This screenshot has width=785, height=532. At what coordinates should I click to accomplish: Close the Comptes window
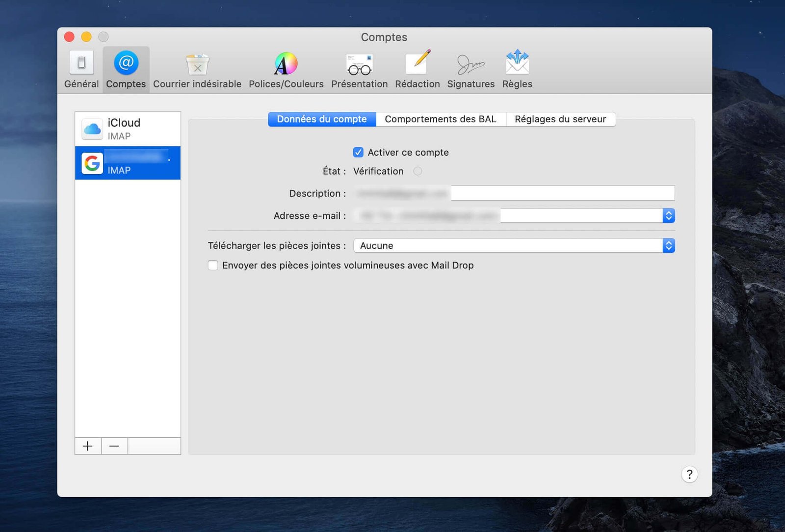[69, 37]
